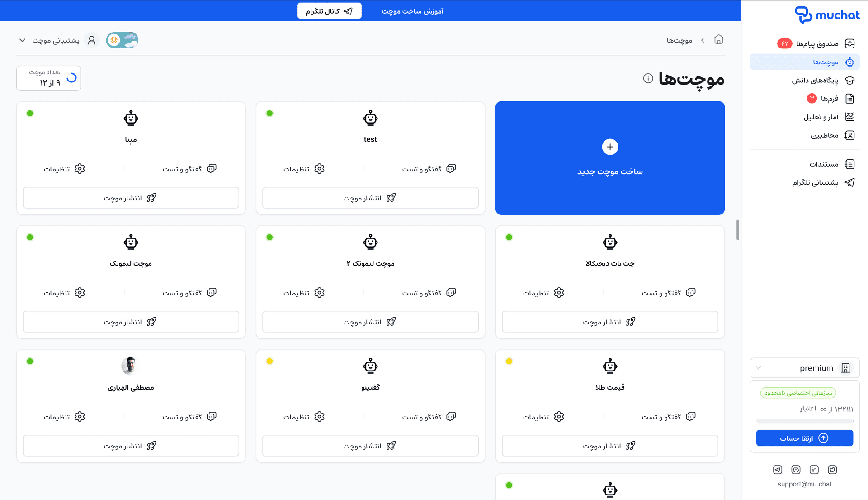Screen dimensions: 868x500
Task: Click the تعداد موچت progress ring
Action: 71,78
